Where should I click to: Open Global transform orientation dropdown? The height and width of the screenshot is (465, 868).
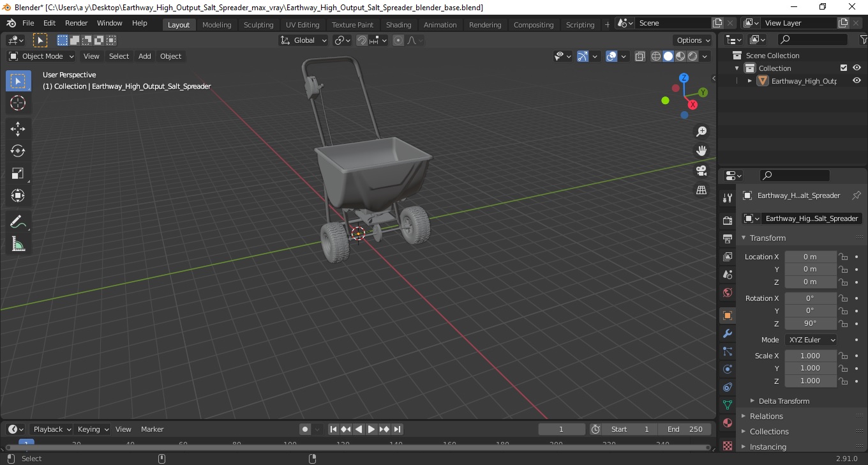point(303,40)
